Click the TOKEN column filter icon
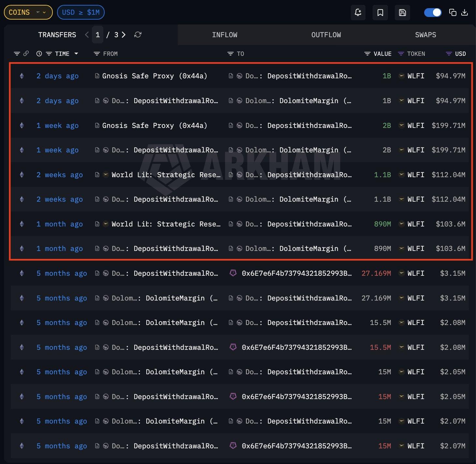476x464 pixels. tap(401, 54)
